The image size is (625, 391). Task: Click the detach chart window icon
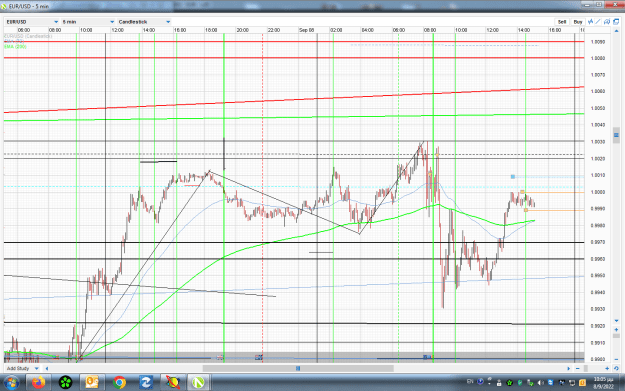(x=616, y=22)
